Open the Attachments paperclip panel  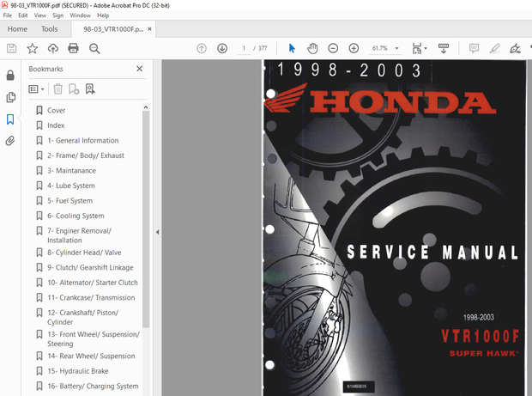click(x=10, y=141)
